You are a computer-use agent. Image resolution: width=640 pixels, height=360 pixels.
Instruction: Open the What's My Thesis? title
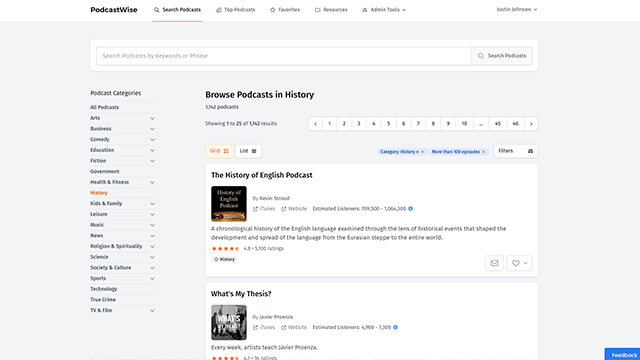pos(241,294)
